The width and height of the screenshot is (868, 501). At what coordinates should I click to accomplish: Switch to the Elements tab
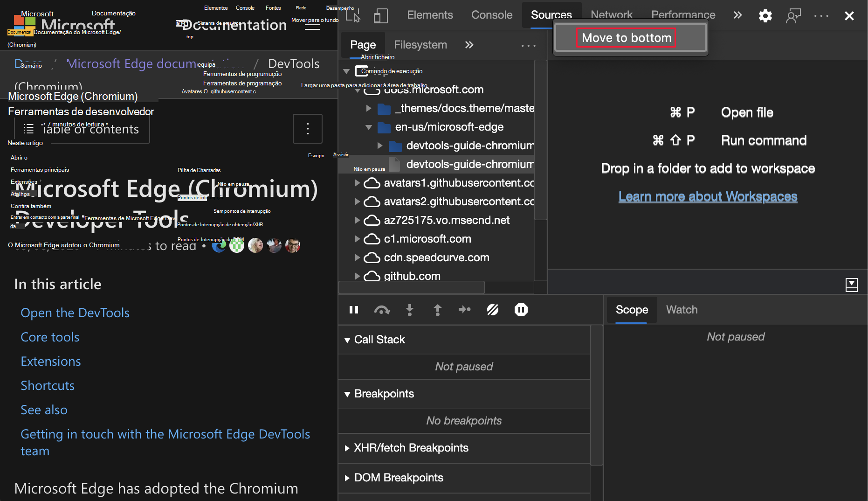click(x=430, y=15)
